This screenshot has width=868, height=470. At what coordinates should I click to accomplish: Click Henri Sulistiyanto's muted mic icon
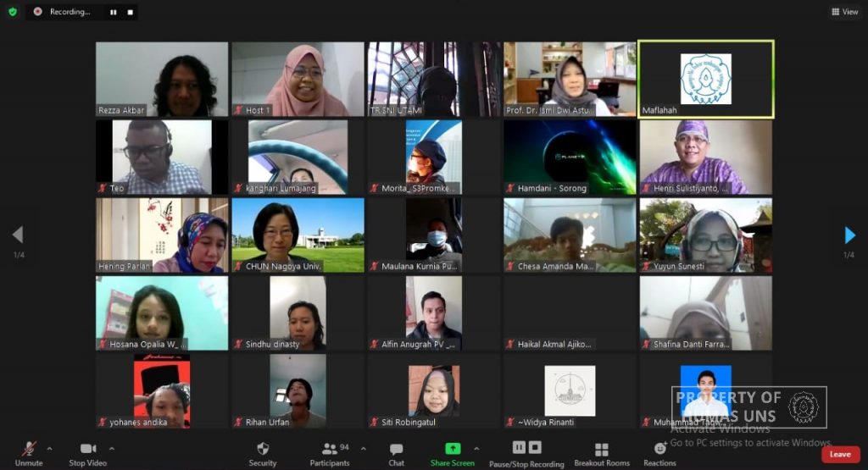point(647,188)
